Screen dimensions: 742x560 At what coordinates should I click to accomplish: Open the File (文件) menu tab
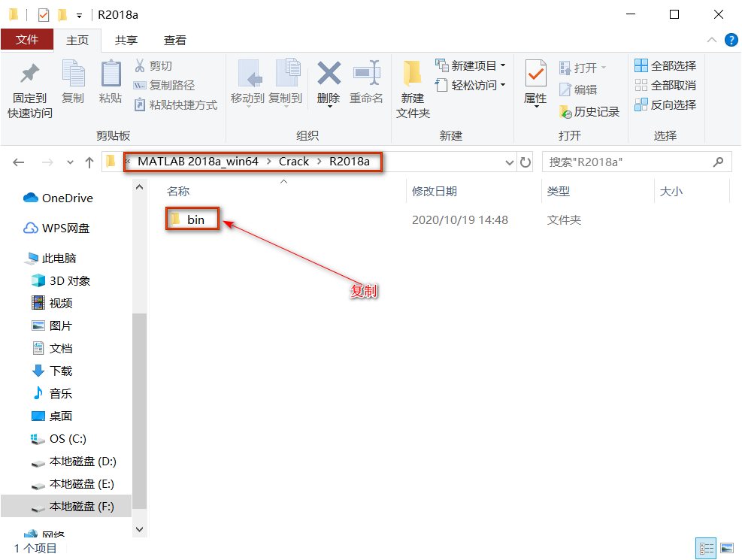pos(27,40)
